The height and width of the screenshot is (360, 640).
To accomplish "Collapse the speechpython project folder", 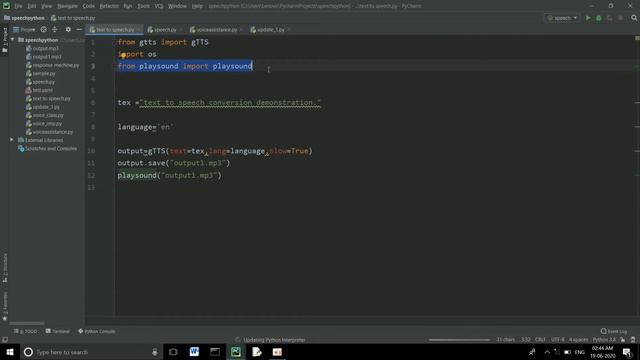I will tap(13, 40).
